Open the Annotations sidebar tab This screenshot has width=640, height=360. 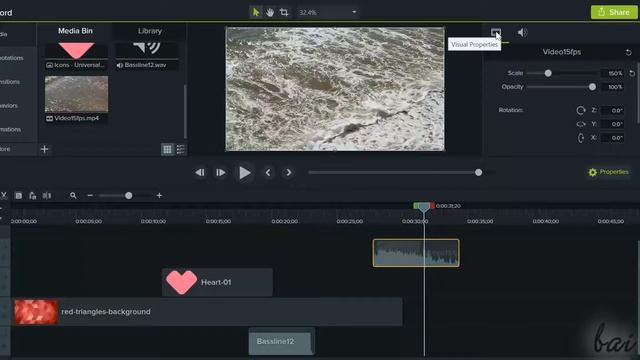coord(11,58)
